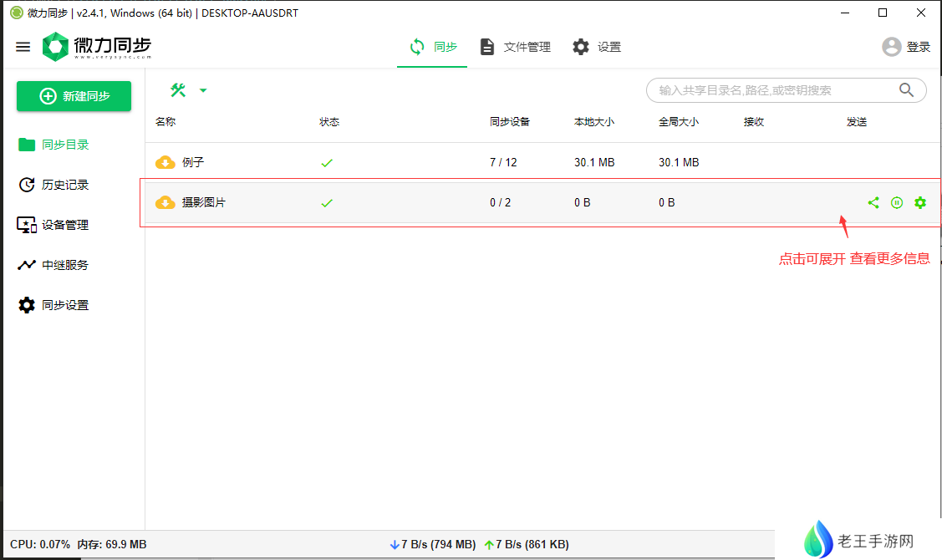Click the 微力同步 logo
Viewport: 942px width, 560px height.
point(97,47)
